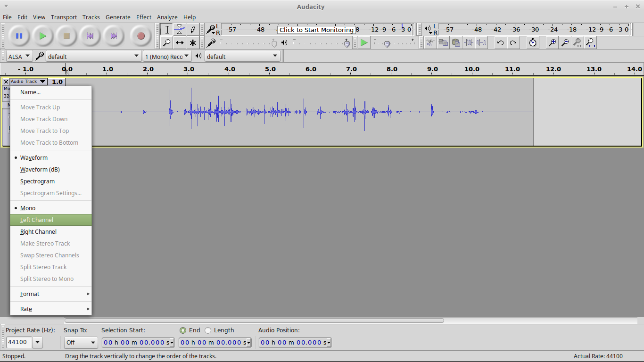Screen dimensions: 644x362
Task: Click the Trim Audio toolbar icon
Action: 469,42
